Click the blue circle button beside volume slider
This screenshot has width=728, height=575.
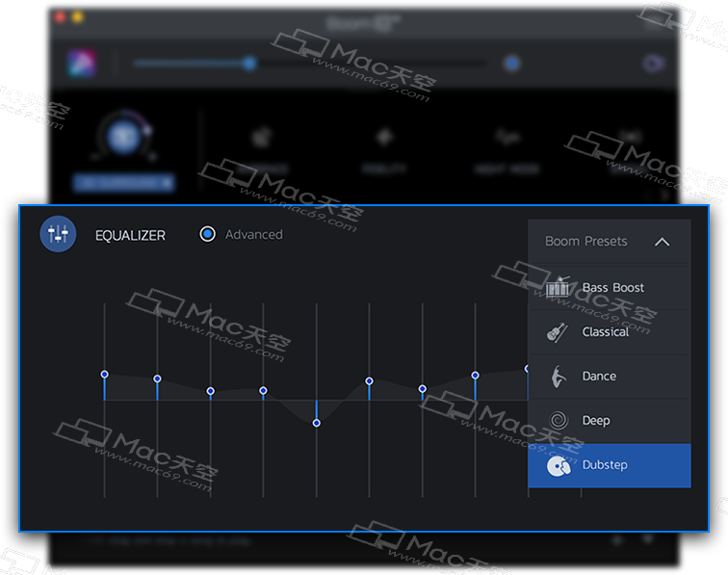(x=512, y=64)
